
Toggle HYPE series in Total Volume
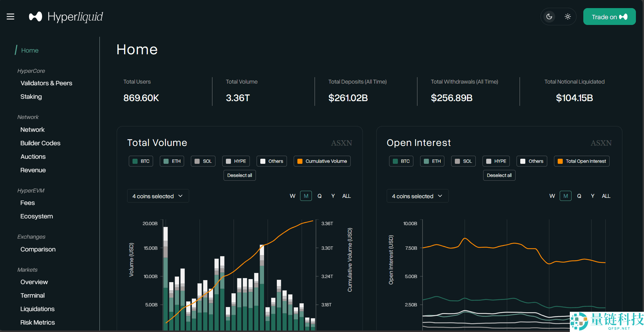click(x=236, y=161)
